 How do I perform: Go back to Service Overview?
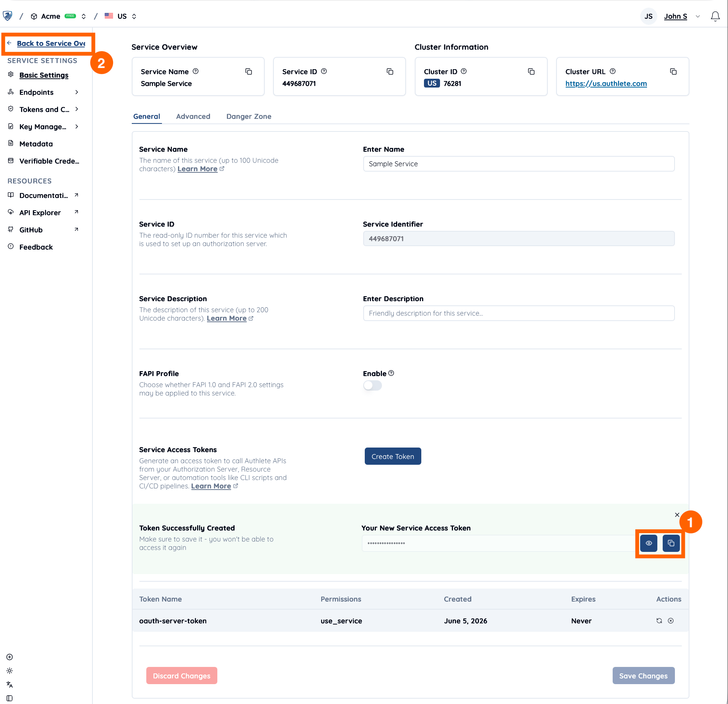pos(51,43)
